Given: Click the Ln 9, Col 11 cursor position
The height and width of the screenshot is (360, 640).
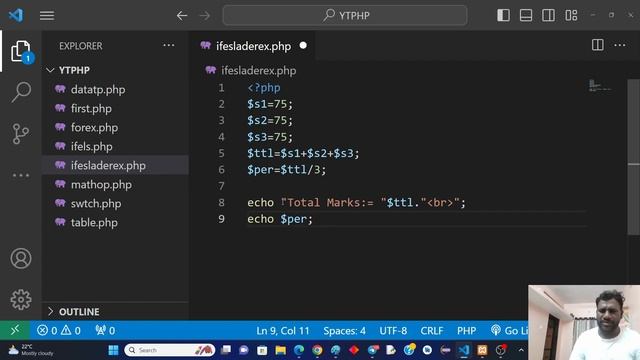Looking at the screenshot, I should (x=283, y=331).
